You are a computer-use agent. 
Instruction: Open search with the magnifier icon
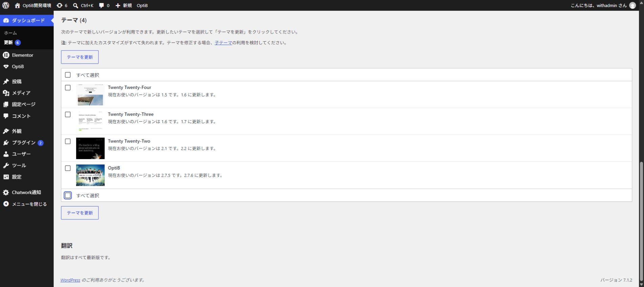point(76,5)
